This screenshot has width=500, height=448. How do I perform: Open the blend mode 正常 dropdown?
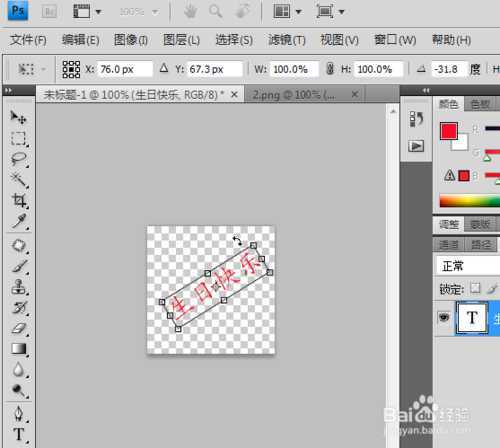click(468, 266)
